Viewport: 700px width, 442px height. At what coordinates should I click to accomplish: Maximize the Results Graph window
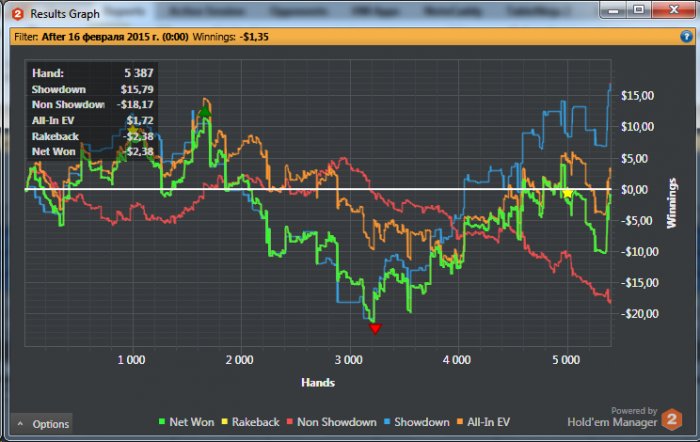(x=639, y=9)
